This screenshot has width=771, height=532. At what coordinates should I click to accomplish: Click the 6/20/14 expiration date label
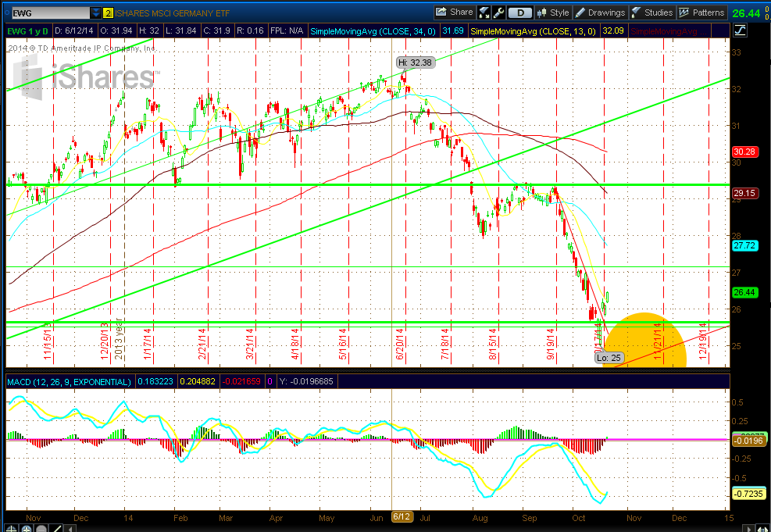(x=399, y=345)
